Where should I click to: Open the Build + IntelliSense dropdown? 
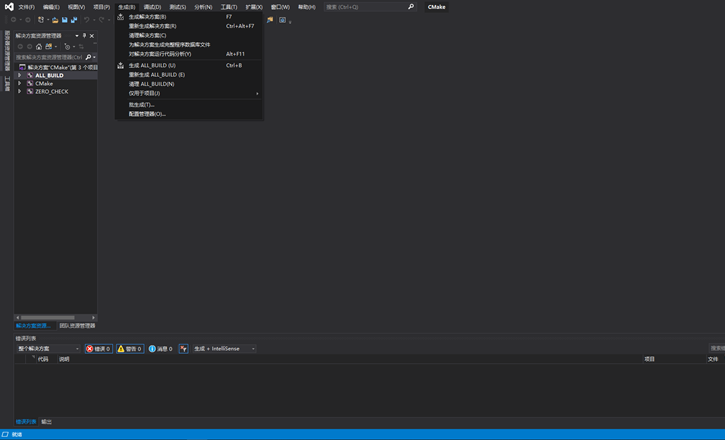pos(224,349)
